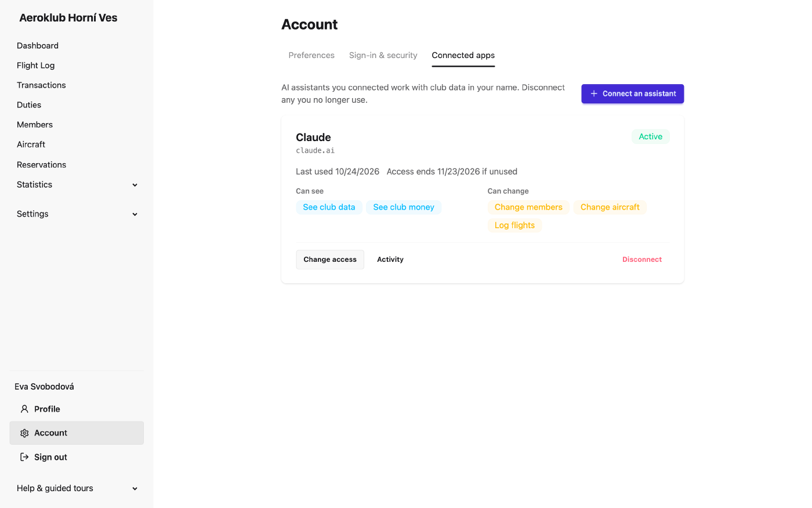Click the Change aircraft permission tag
The width and height of the screenshot is (812, 508).
610,207
